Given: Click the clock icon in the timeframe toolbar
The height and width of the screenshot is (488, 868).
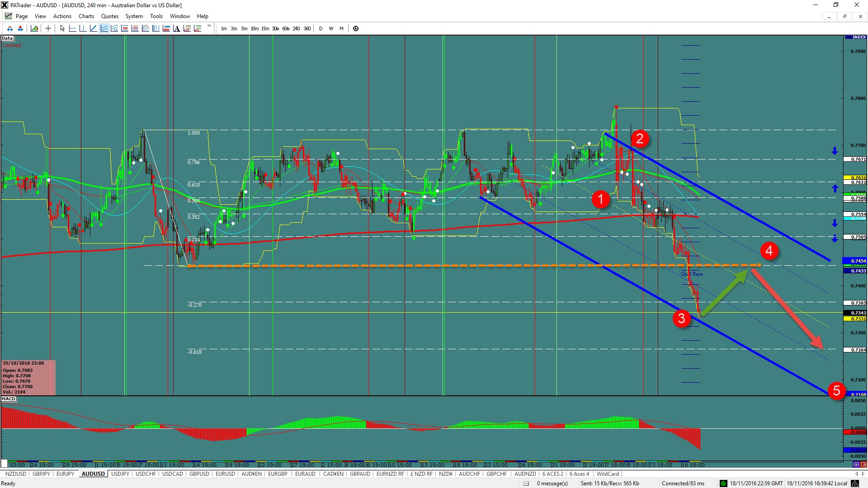Looking at the screenshot, I should pos(356,28).
